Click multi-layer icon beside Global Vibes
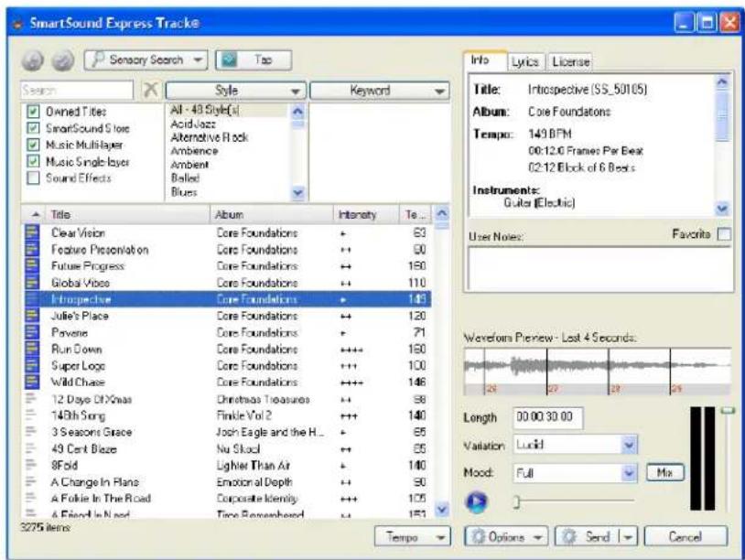Screen dimensions: 745x560 [x=31, y=283]
